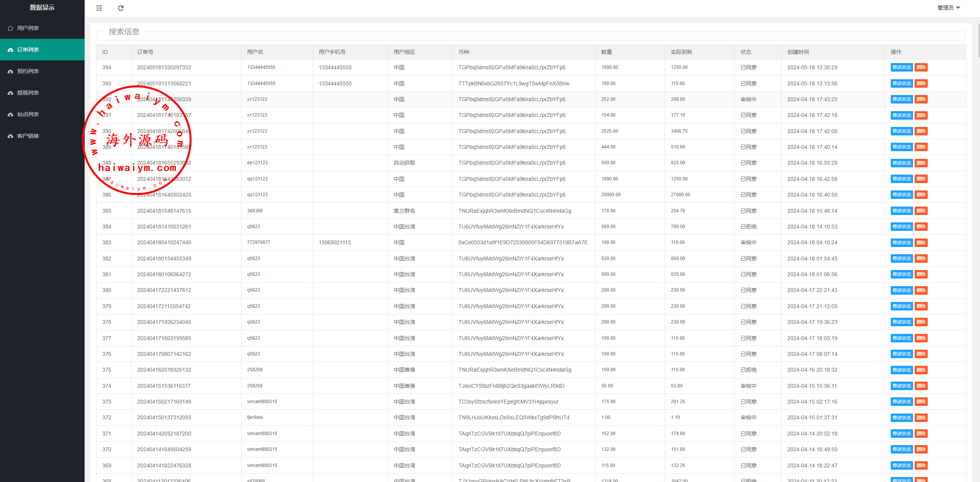Click the refresh page icon
This screenshot has height=482, width=980.
[x=121, y=8]
